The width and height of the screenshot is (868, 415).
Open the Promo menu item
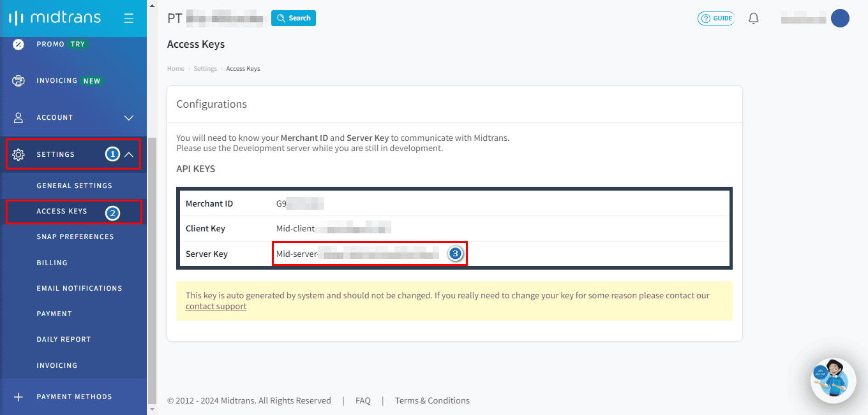[x=73, y=44]
